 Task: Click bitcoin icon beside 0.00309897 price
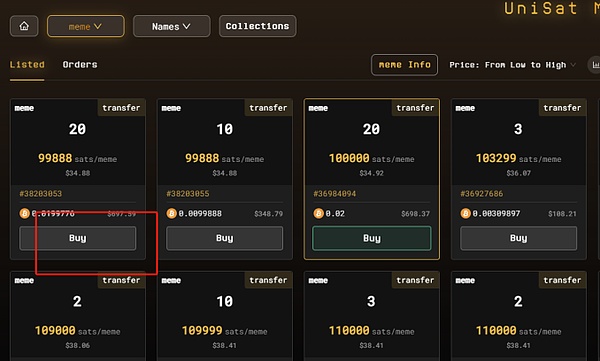point(465,213)
